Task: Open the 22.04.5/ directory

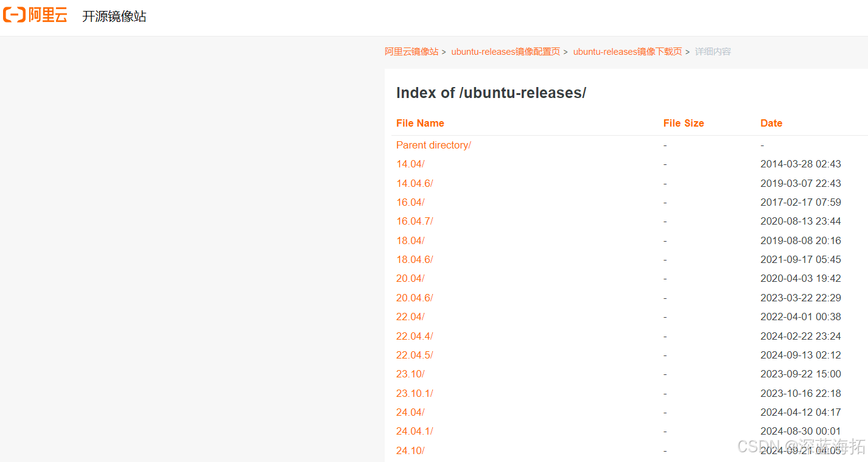Action: pos(415,355)
